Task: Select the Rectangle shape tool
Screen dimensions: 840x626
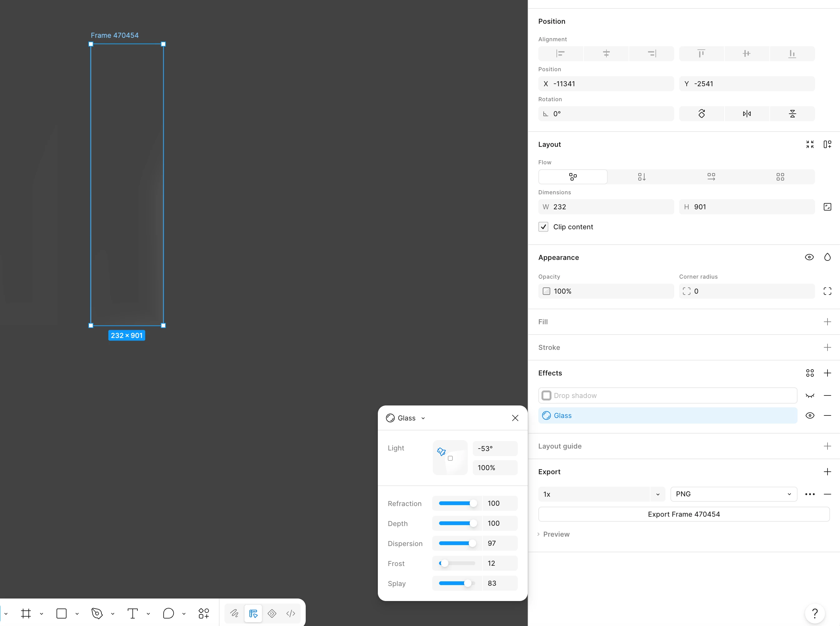Action: coord(61,614)
